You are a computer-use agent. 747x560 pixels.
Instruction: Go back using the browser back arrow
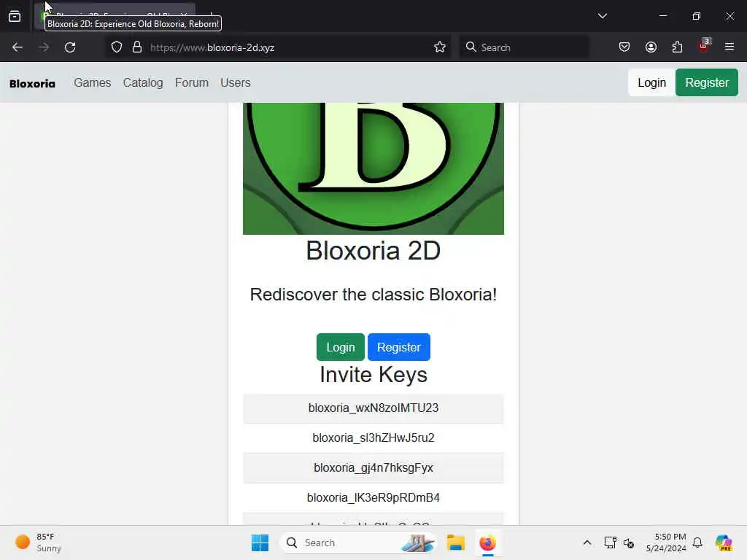[x=18, y=47]
